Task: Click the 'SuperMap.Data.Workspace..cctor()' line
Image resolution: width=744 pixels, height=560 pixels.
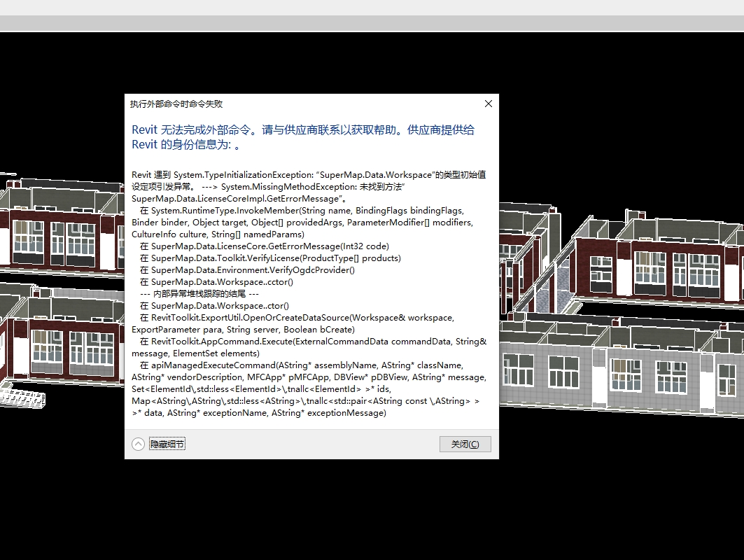Action: coord(216,282)
